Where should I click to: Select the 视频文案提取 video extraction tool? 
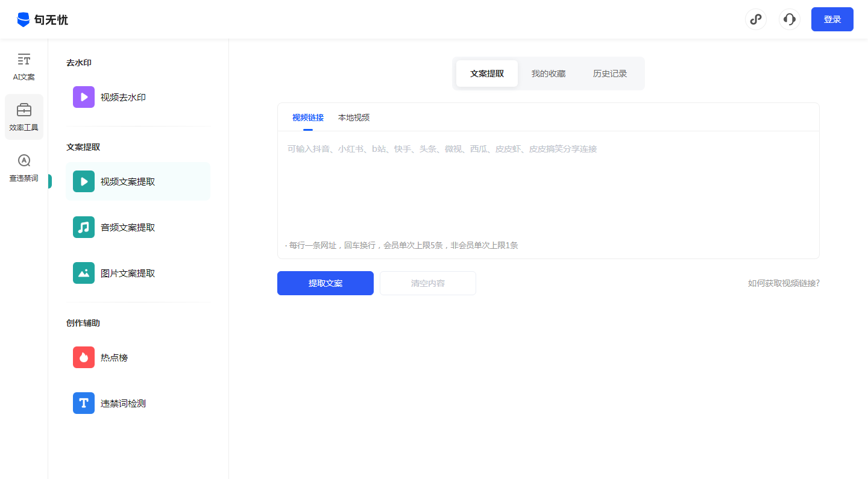[x=127, y=181]
